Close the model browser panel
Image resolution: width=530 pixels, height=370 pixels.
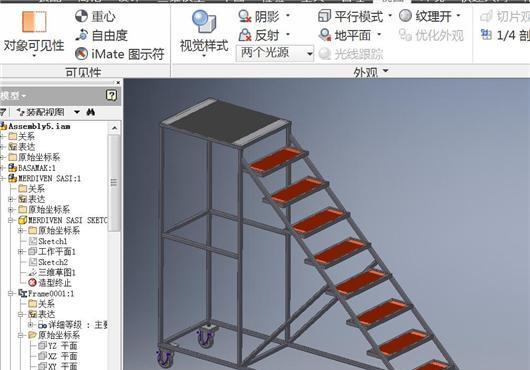[x=118, y=82]
